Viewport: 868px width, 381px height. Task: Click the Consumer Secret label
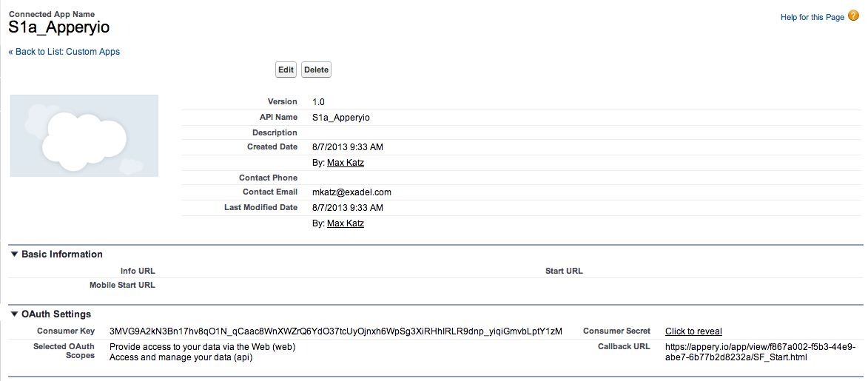pos(616,331)
